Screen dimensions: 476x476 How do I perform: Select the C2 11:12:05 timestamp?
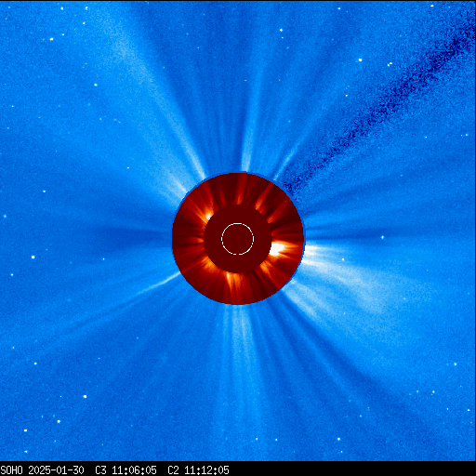[x=198, y=470]
